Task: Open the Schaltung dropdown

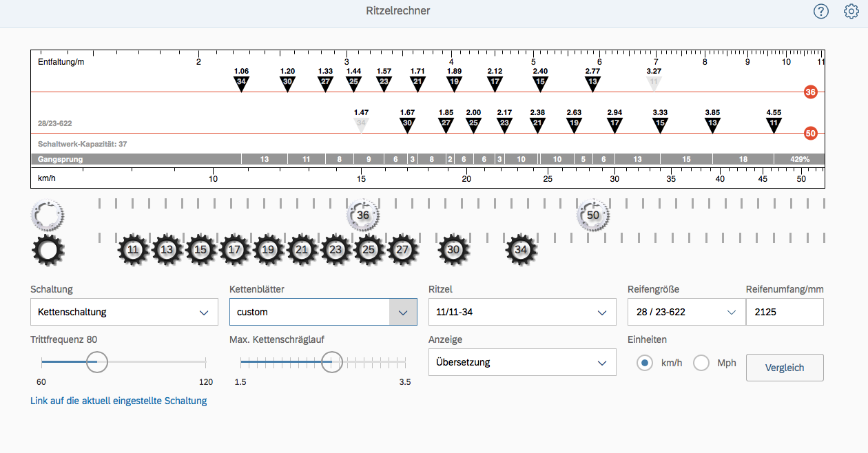Action: point(124,312)
